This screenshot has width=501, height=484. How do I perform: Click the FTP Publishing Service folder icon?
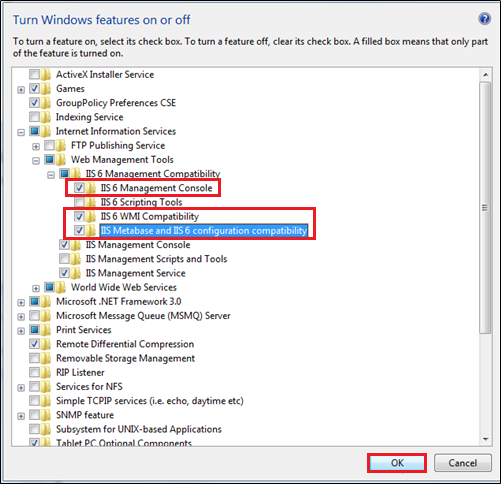[61, 146]
